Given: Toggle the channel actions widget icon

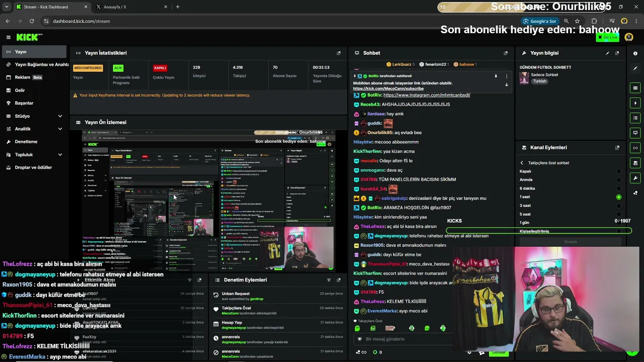Looking at the screenshot, I should tap(635, 163).
